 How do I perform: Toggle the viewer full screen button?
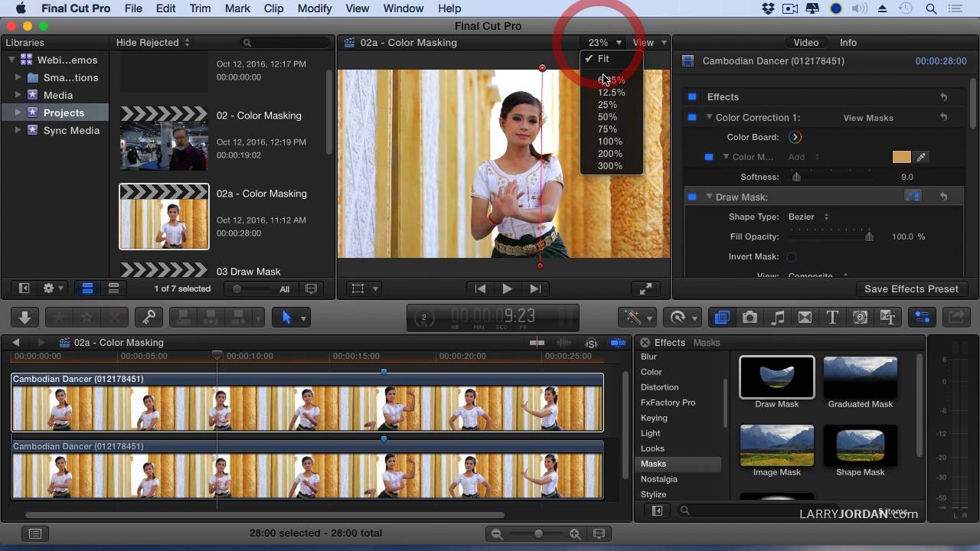pyautogui.click(x=645, y=289)
